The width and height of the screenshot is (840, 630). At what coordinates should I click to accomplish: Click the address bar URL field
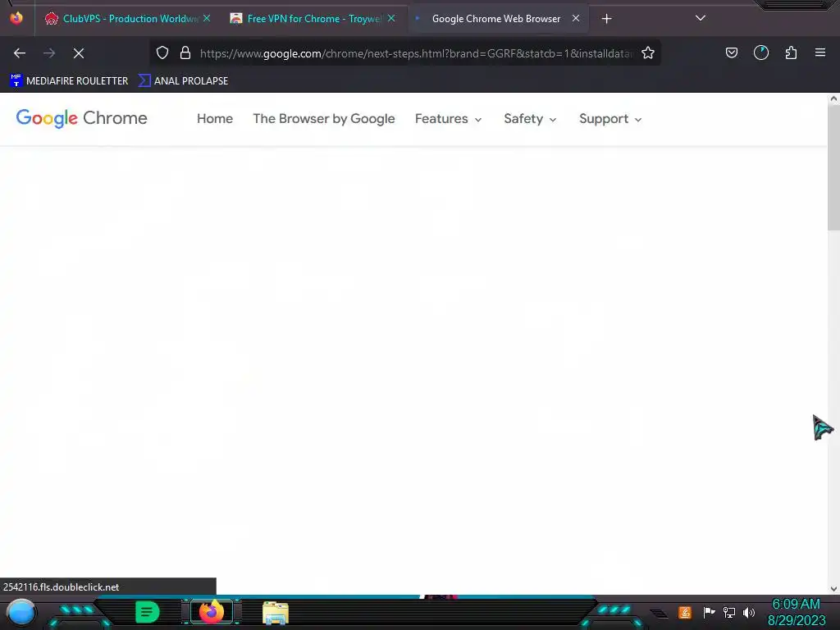click(x=416, y=53)
